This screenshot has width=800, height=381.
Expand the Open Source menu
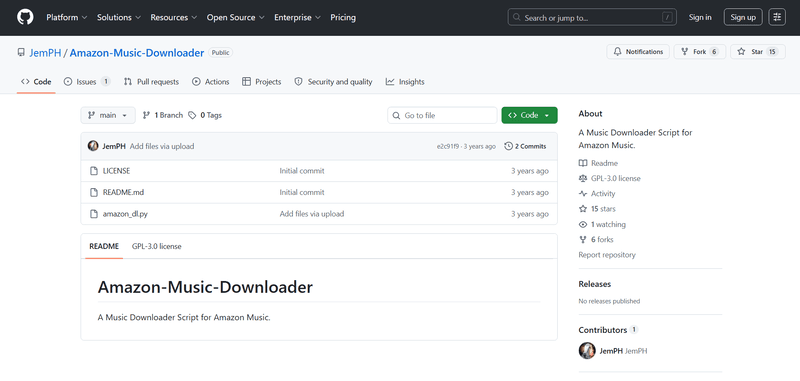[x=235, y=17]
